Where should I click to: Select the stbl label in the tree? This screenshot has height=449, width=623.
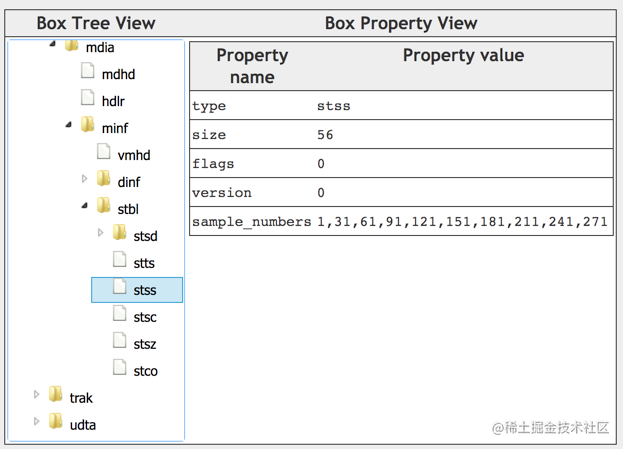(128, 209)
